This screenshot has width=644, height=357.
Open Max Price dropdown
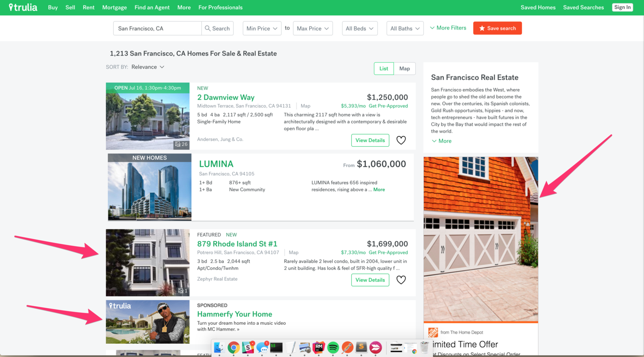tap(313, 28)
